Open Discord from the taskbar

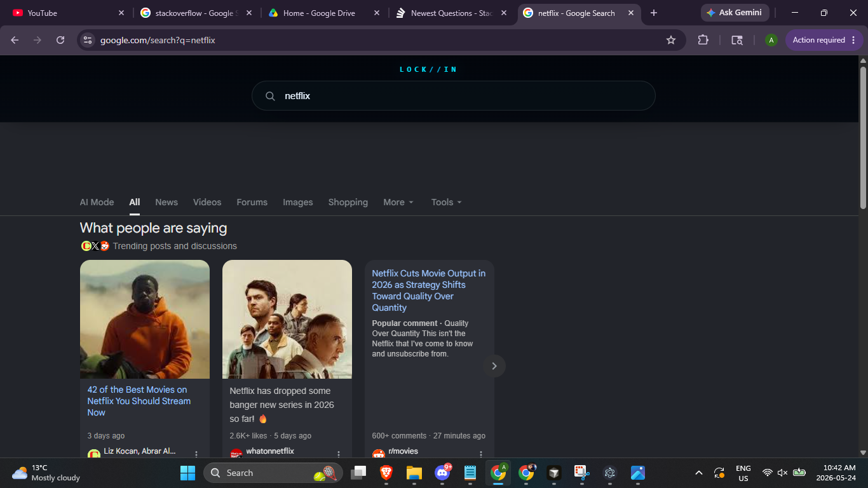pos(442,473)
